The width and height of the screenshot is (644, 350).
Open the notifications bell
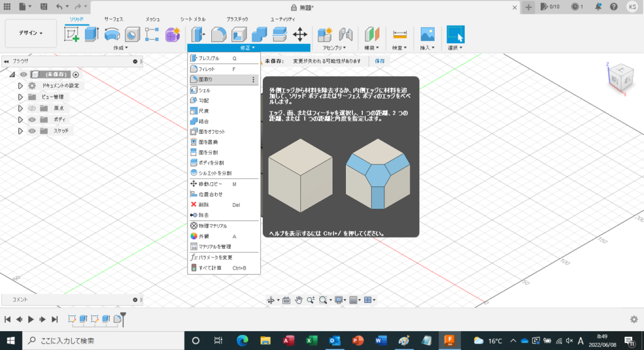click(x=598, y=6)
